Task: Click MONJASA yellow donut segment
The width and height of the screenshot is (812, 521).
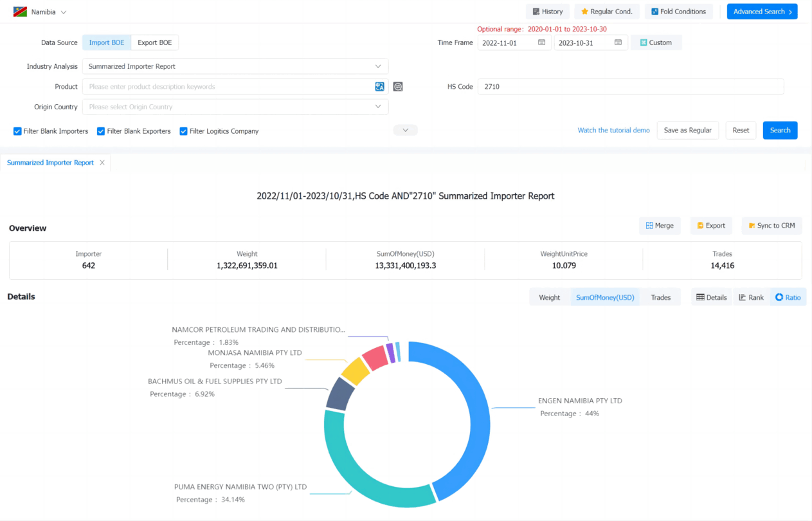Action: [x=355, y=370]
